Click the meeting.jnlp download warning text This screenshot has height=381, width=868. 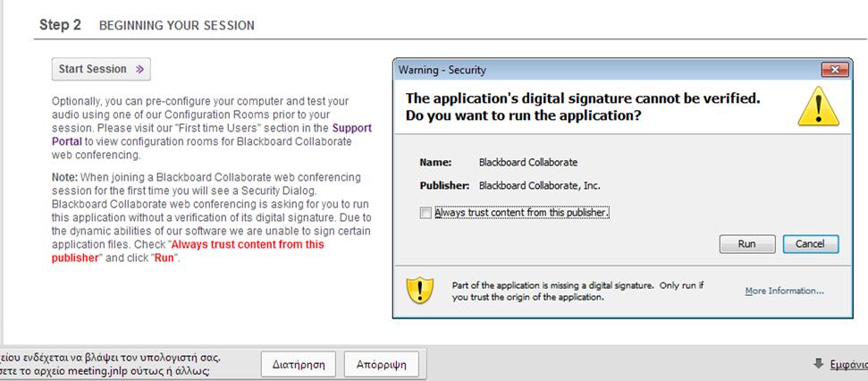pos(111,364)
